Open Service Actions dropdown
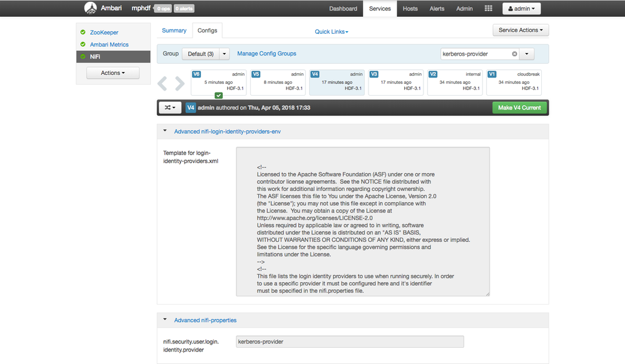This screenshot has width=625, height=364. [x=521, y=30]
